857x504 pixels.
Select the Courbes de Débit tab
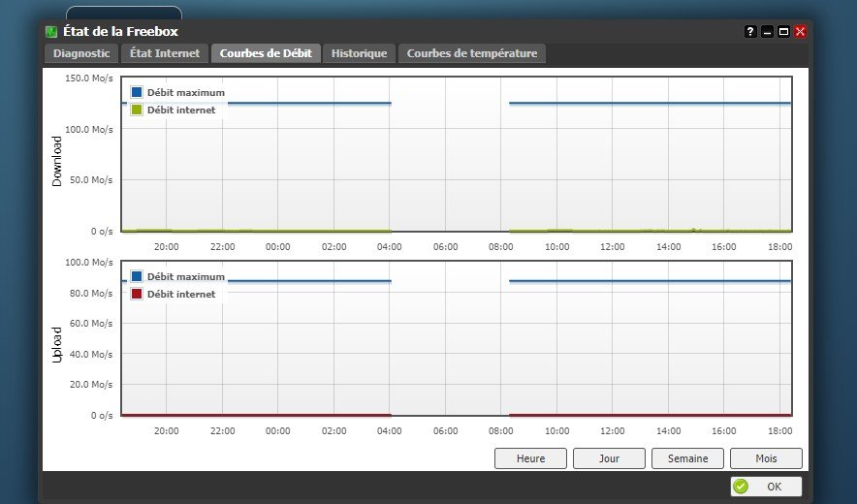pyautogui.click(x=266, y=53)
